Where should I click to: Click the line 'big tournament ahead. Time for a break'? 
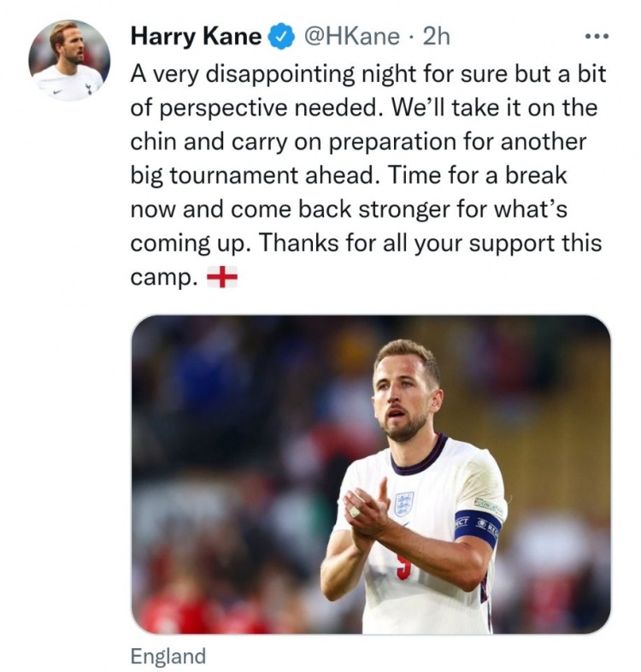coord(349,176)
